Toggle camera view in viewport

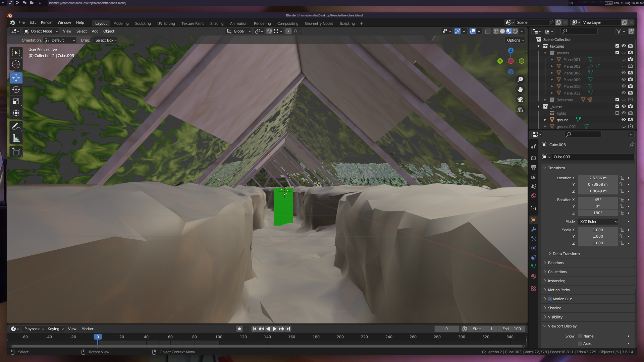(520, 100)
